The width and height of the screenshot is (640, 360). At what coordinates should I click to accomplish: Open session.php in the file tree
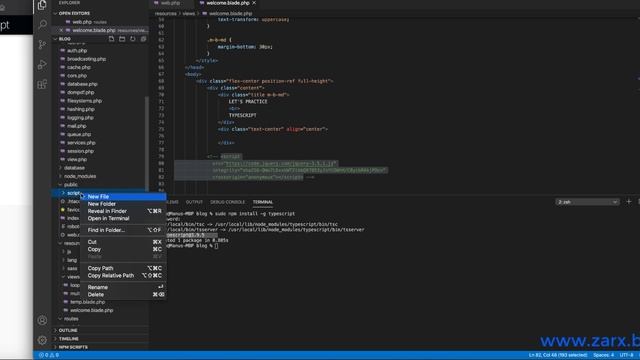(x=80, y=151)
